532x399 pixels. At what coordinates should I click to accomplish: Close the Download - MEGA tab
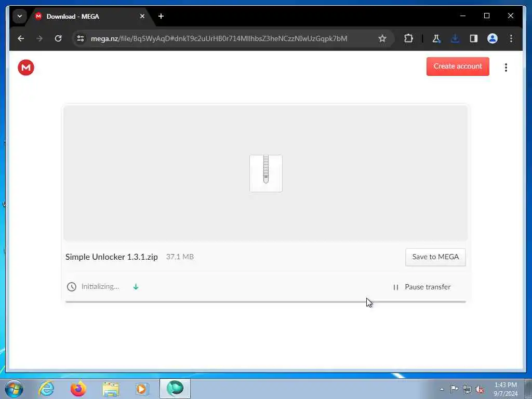(142, 16)
